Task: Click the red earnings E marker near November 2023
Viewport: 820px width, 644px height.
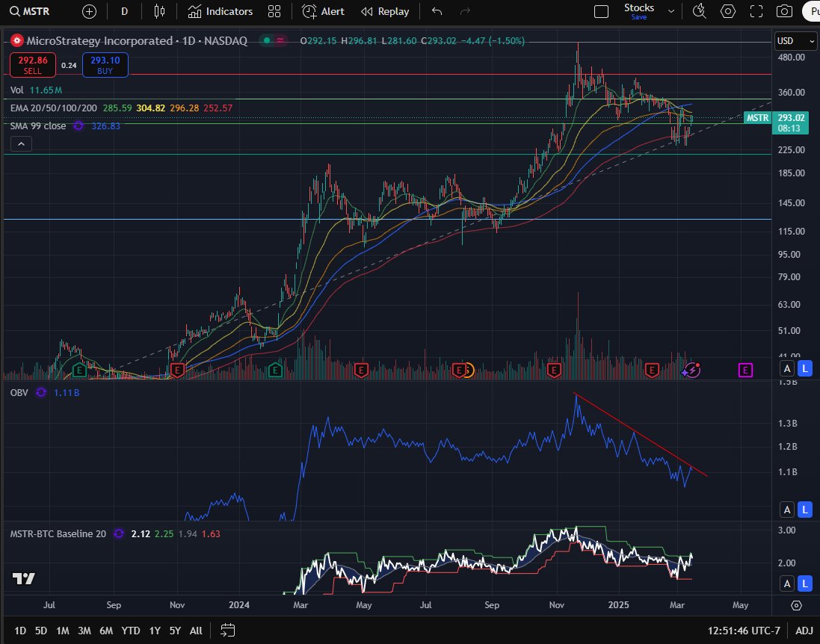Action: (177, 371)
